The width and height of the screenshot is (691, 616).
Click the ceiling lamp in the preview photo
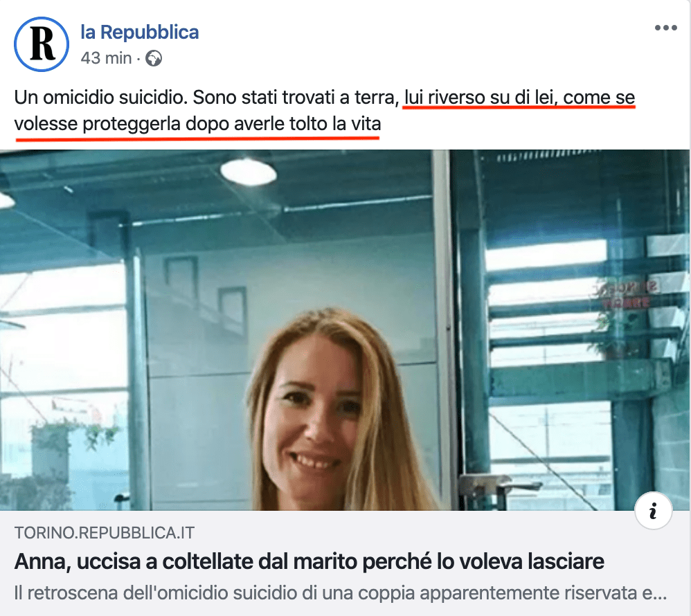click(249, 172)
